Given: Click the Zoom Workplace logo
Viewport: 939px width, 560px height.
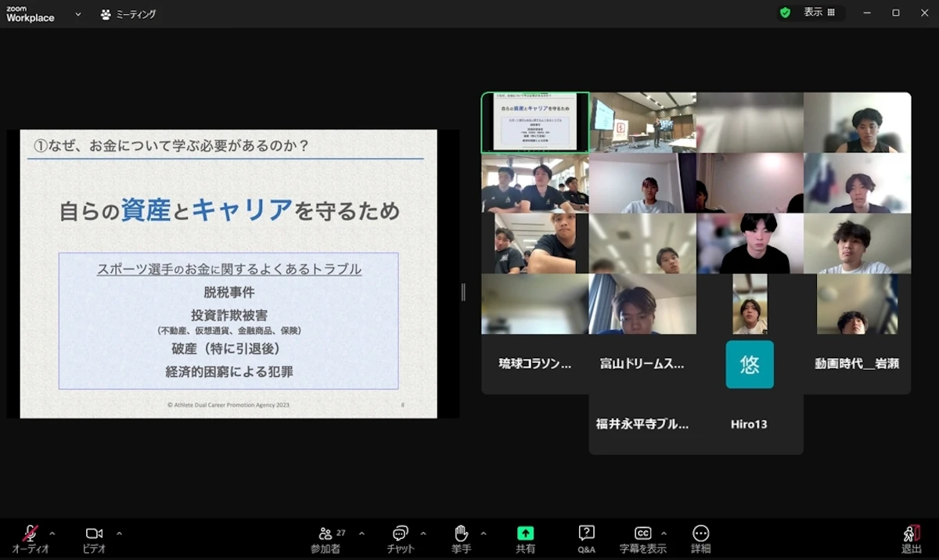Looking at the screenshot, I should point(31,14).
